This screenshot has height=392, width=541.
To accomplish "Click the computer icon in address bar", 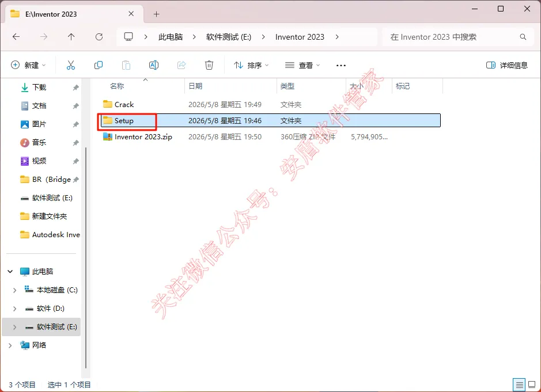I will click(128, 36).
